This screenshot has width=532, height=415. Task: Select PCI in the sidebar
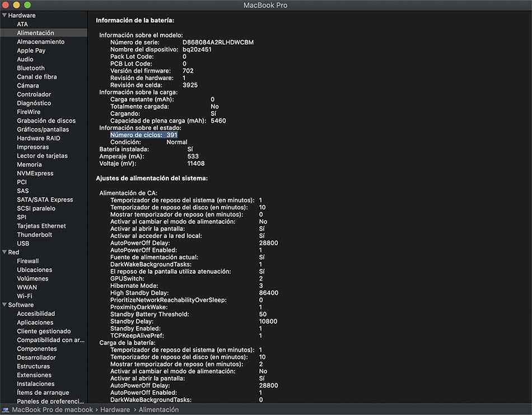tap(22, 182)
